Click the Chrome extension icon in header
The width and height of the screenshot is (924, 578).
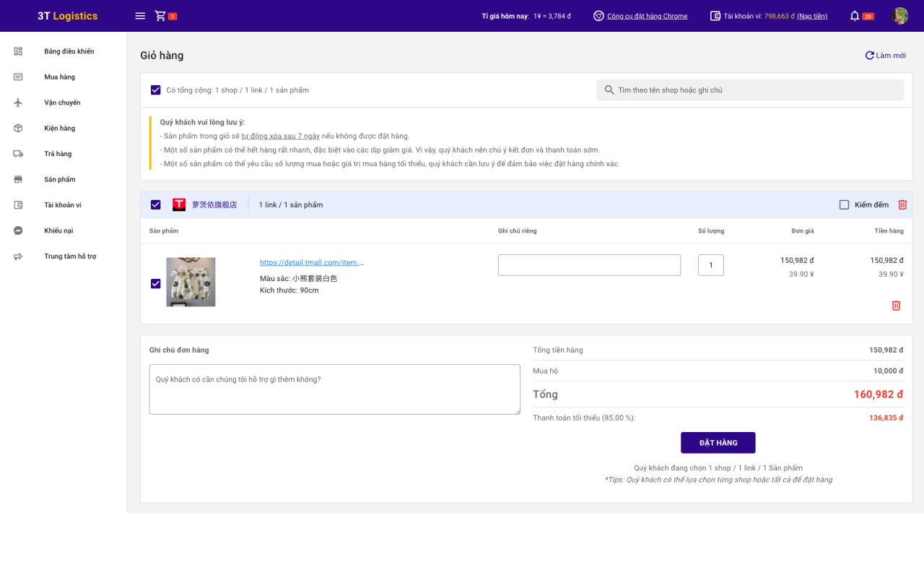598,16
